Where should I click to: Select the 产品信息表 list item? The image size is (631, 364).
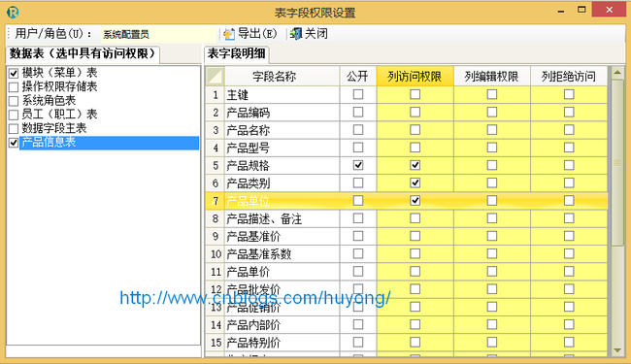[109, 143]
